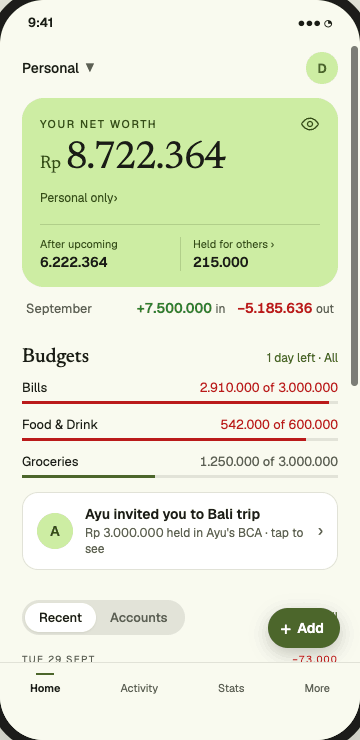Click the Bills budget progress bar
360x740 pixels.
tap(180, 403)
